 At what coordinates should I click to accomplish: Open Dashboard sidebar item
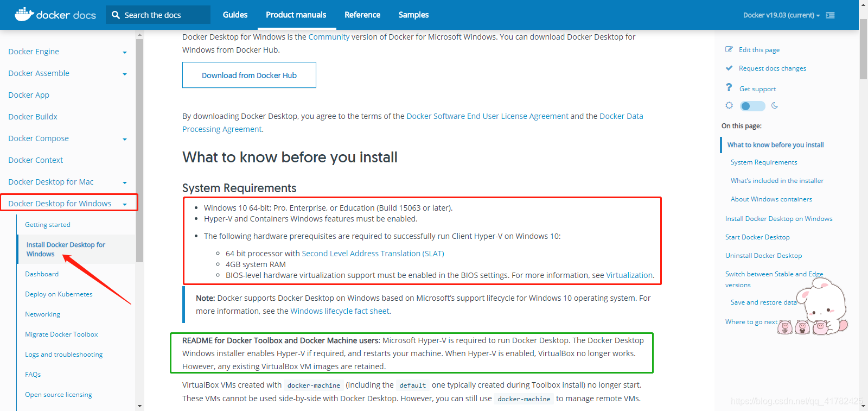click(42, 274)
